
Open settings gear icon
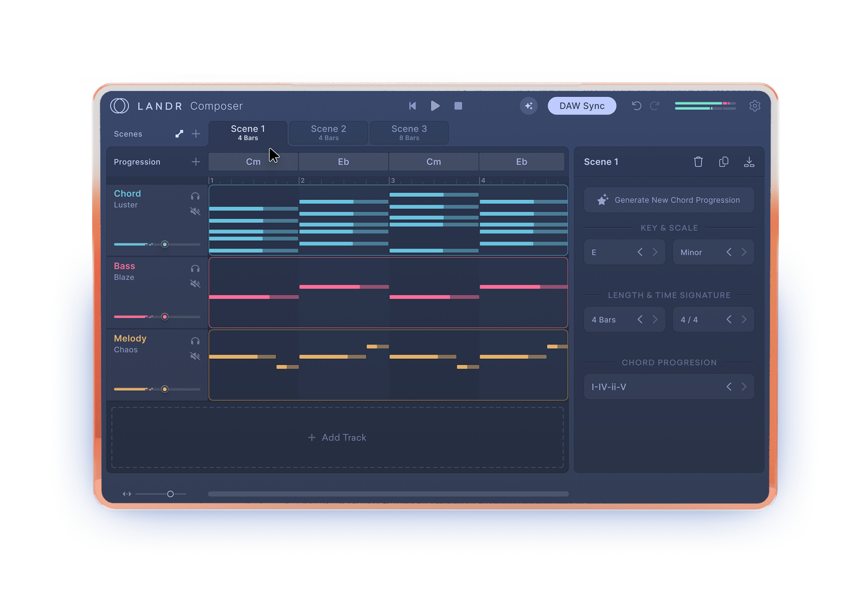(x=755, y=106)
